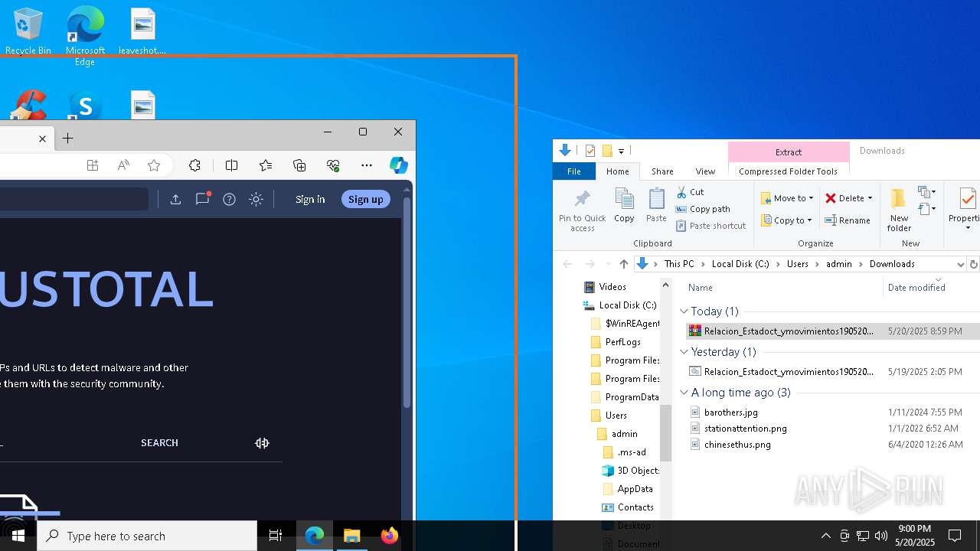The width and height of the screenshot is (980, 551).
Task: Open address bar history dropdown
Action: click(x=960, y=264)
